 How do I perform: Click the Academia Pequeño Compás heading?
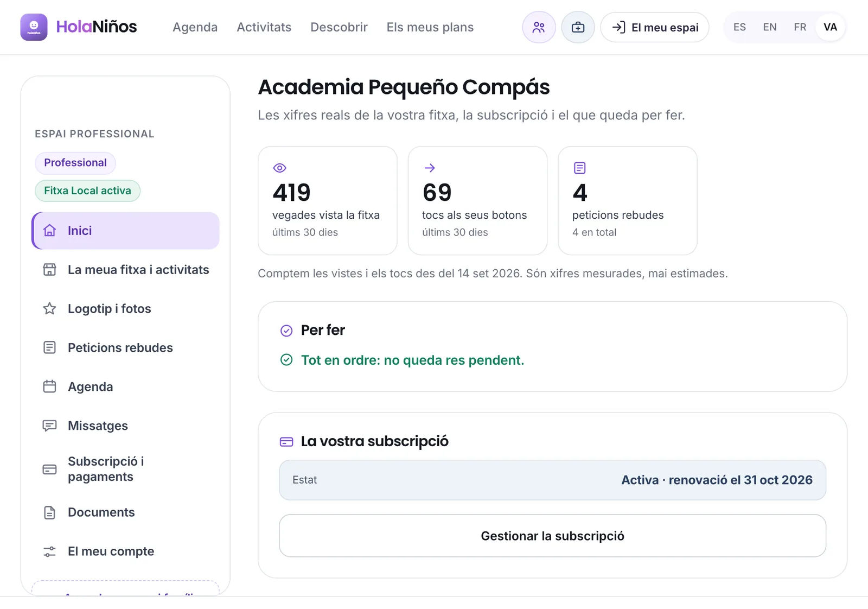404,87
